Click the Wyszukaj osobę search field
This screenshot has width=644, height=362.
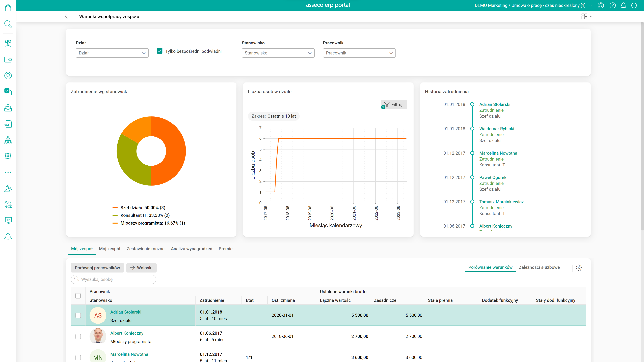point(114,279)
